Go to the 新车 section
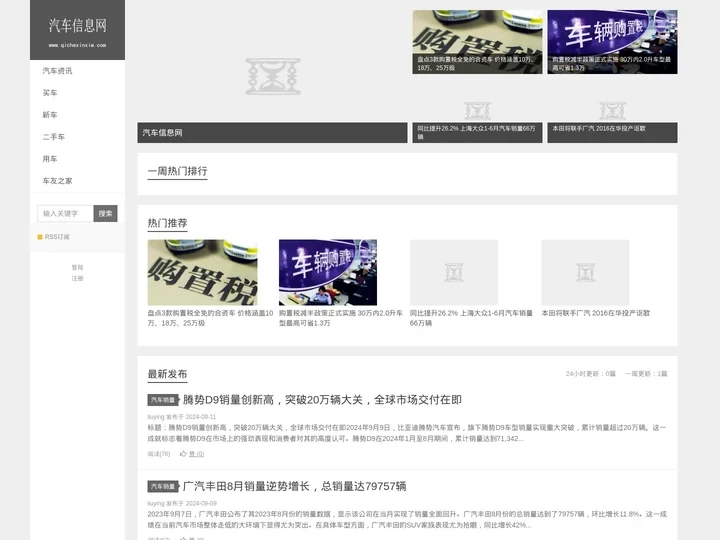 coord(50,115)
